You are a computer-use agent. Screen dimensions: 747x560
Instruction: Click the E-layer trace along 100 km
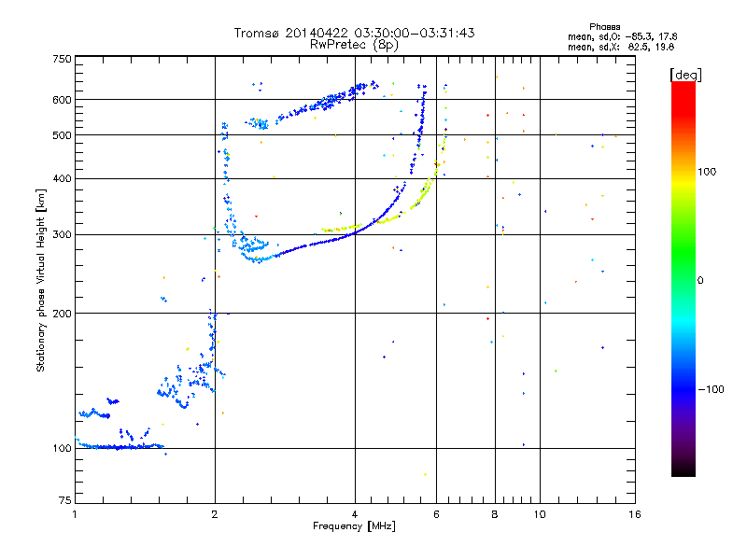tap(121, 447)
